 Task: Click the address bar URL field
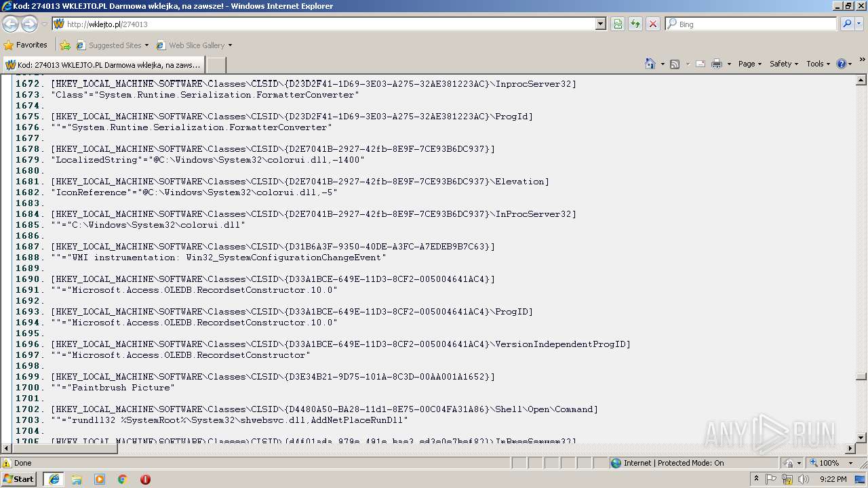(x=330, y=24)
